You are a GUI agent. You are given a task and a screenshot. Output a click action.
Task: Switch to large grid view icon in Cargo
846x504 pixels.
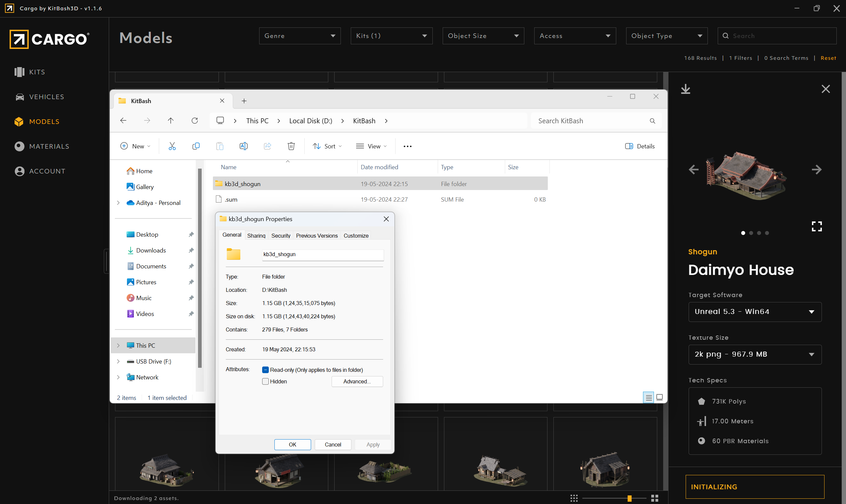[655, 498]
